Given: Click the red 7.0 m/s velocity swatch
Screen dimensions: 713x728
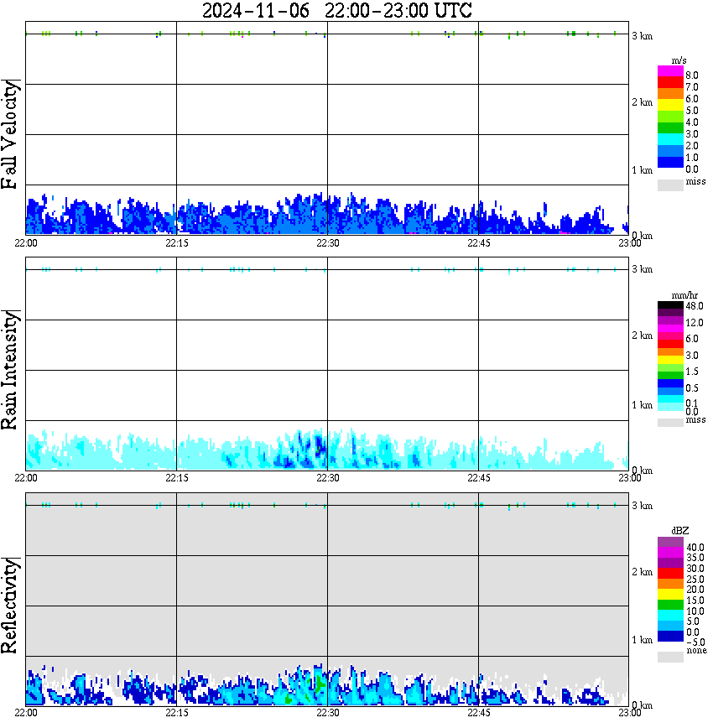Looking at the screenshot, I should point(670,83).
